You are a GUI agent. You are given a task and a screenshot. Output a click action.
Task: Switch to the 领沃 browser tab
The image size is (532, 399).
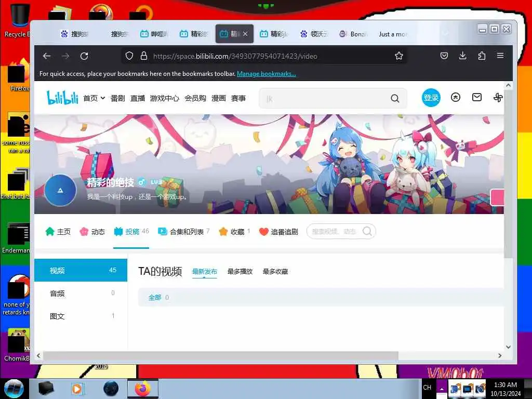[314, 34]
